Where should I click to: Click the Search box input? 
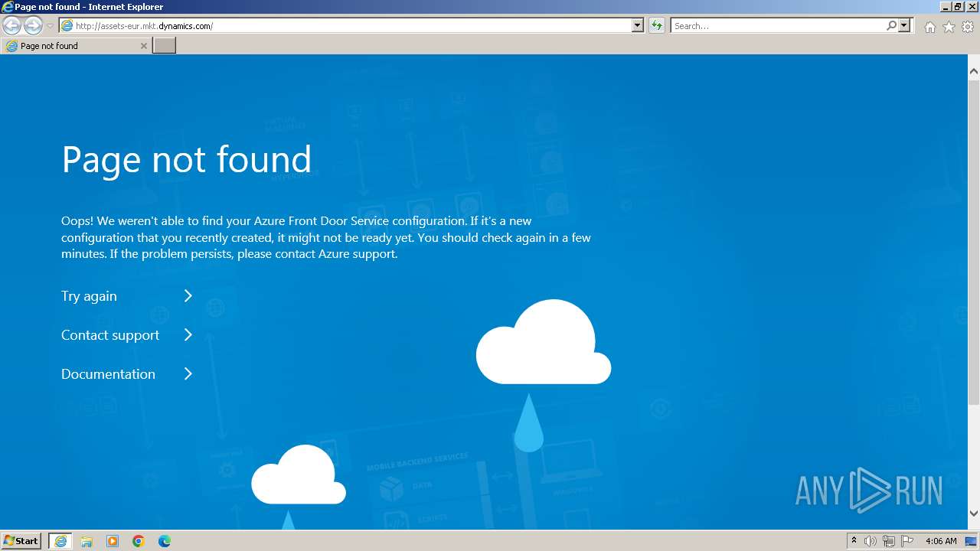(x=779, y=26)
